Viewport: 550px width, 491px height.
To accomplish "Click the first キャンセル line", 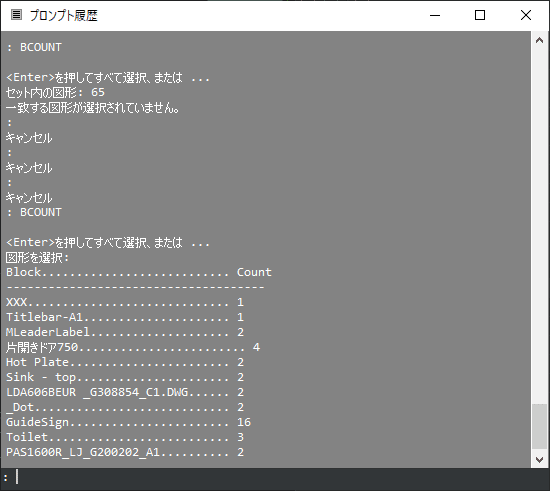I will pyautogui.click(x=29, y=137).
